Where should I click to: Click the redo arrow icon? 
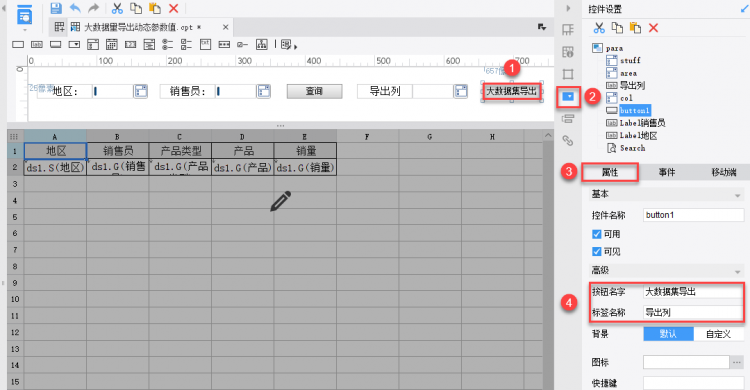[94, 8]
